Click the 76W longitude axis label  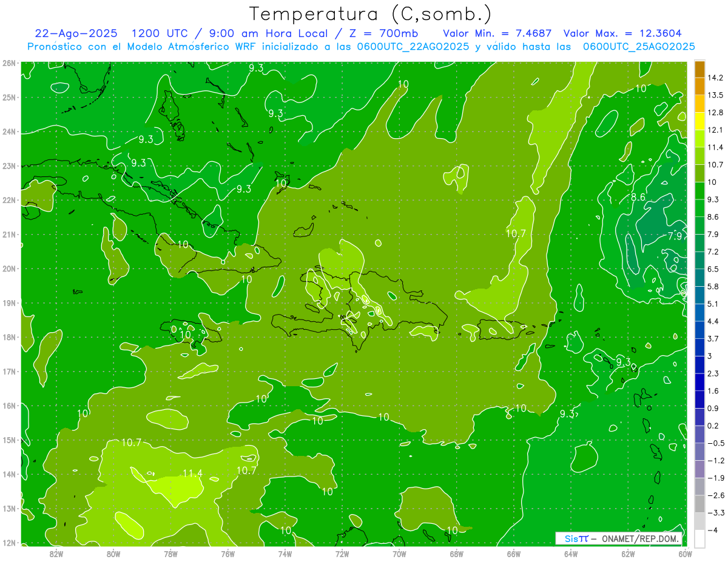(227, 554)
